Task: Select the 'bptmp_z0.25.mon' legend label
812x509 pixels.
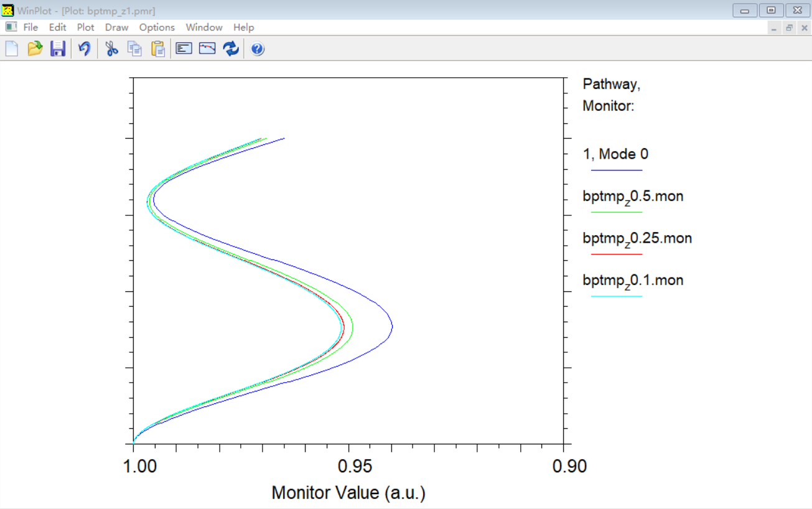Action: (x=637, y=239)
